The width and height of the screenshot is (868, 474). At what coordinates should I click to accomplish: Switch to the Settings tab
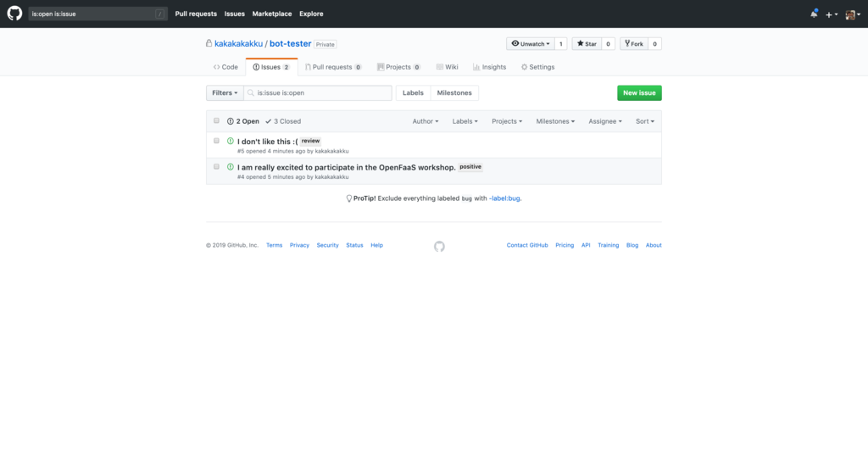[537, 67]
